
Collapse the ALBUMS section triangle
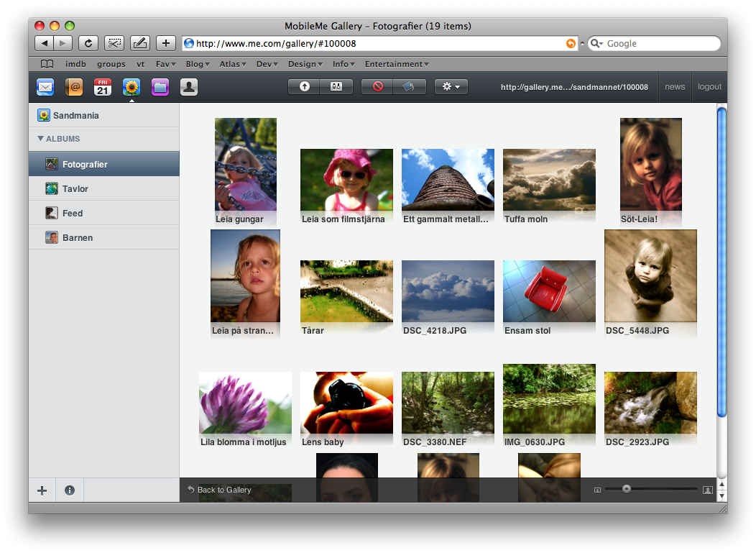[41, 139]
